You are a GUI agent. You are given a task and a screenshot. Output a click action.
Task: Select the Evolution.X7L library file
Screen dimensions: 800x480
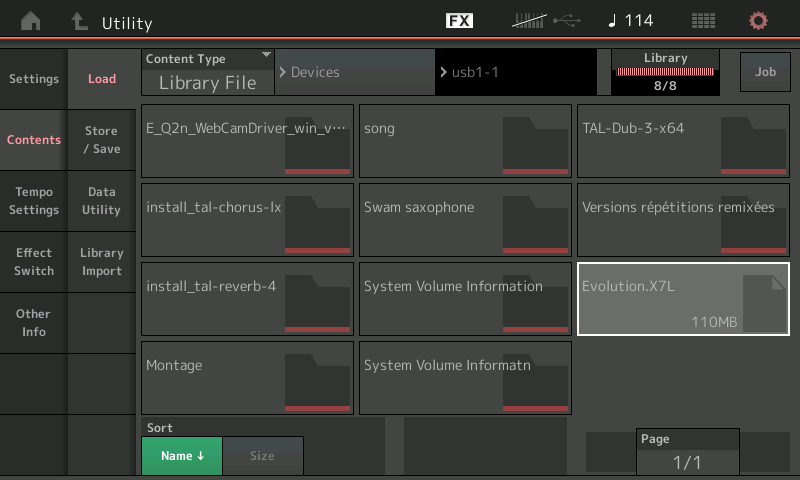(683, 298)
